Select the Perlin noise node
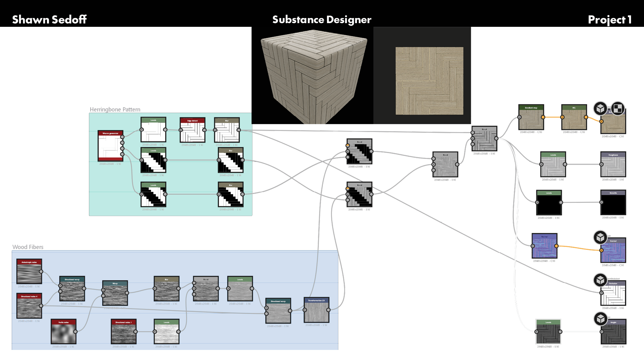Screen dimensions: 644x362 coord(63,331)
